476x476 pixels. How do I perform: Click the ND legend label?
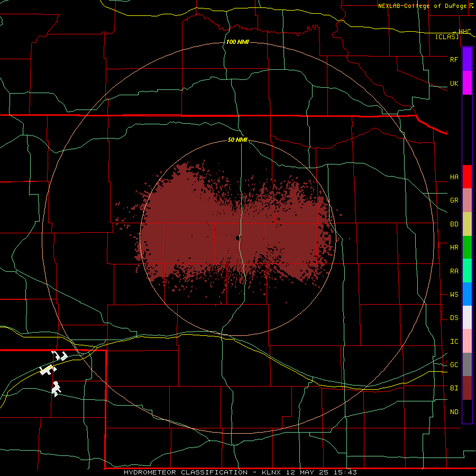click(x=454, y=411)
